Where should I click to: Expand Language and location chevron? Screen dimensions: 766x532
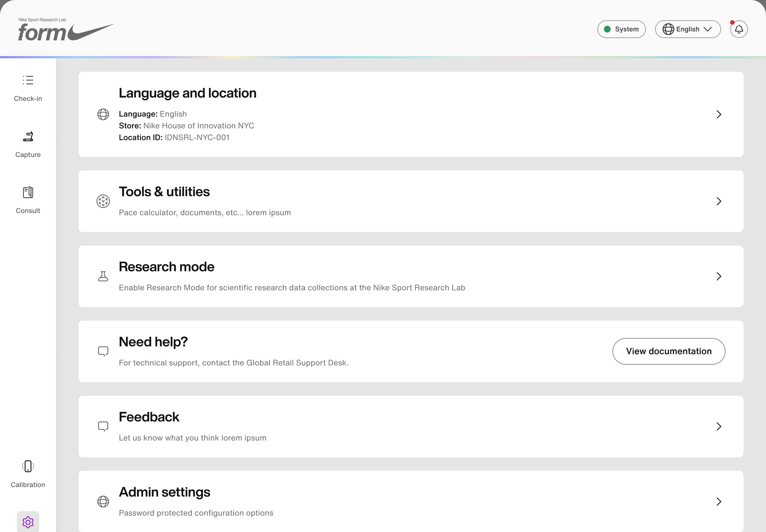pos(719,114)
